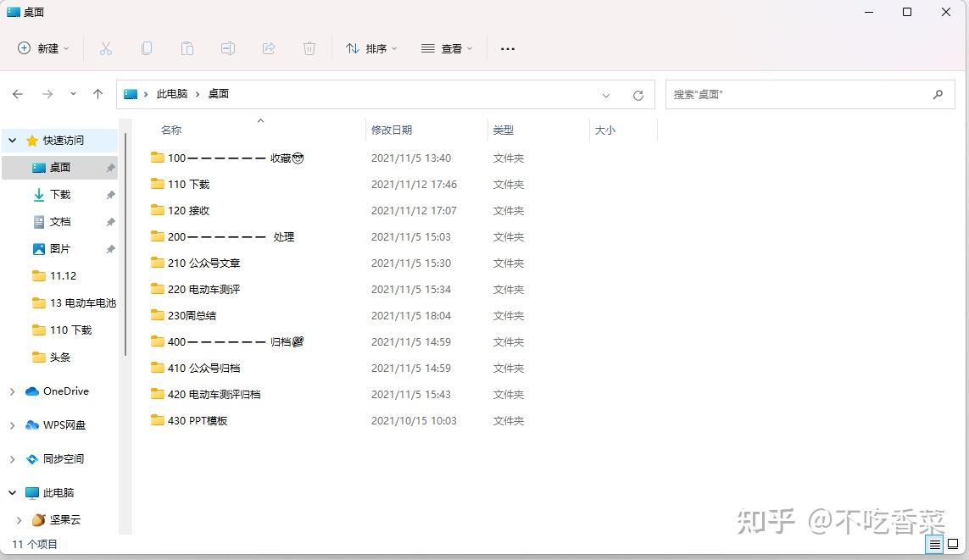Select 头条 folder in sidebar
969x560 pixels.
pyautogui.click(x=60, y=358)
